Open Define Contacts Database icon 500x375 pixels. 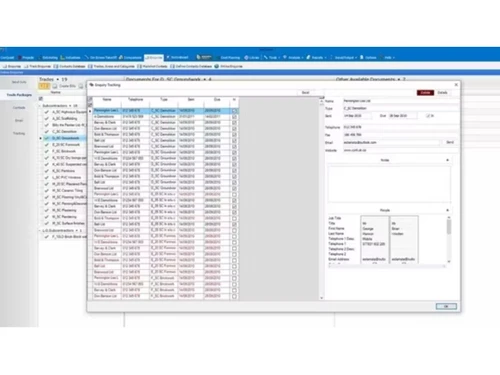click(172, 66)
